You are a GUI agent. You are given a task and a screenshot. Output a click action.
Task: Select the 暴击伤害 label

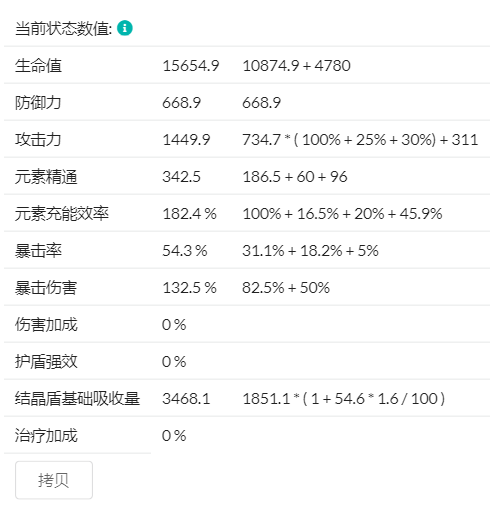46,287
